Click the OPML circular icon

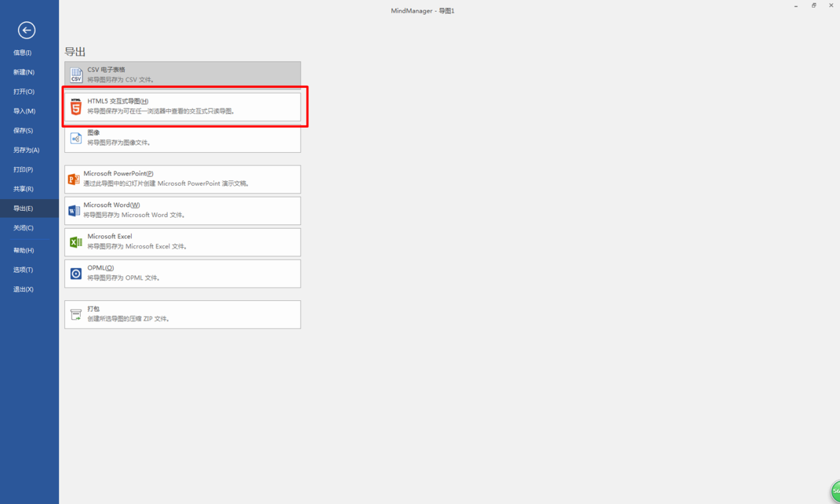(x=76, y=273)
